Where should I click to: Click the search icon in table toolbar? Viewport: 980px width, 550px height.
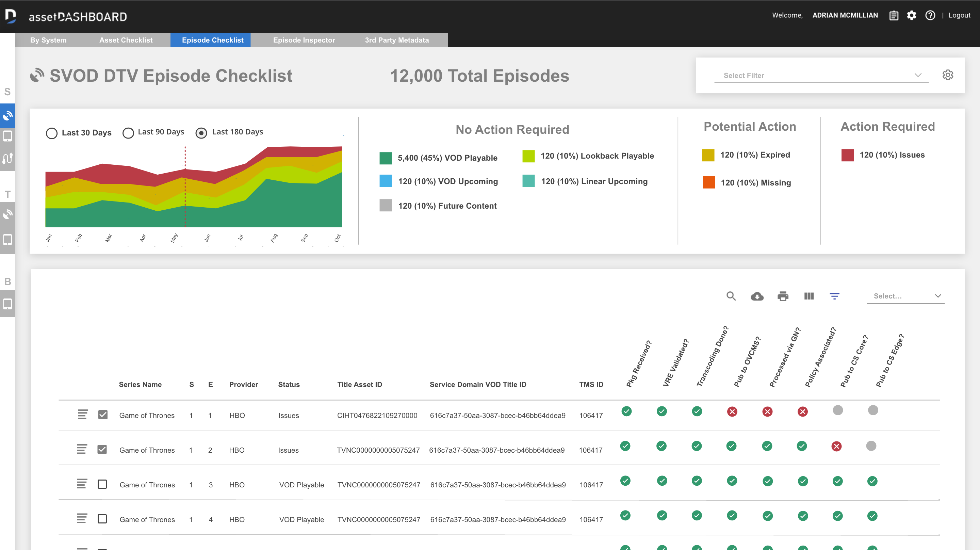pos(731,296)
